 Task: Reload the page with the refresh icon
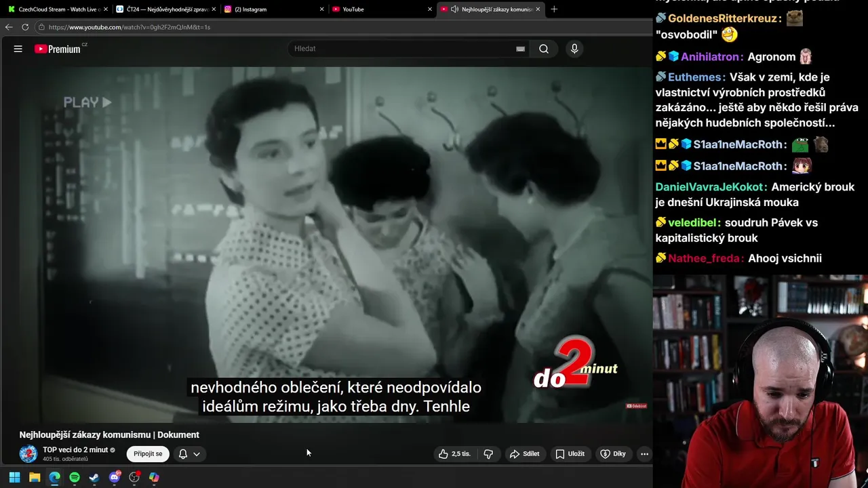[x=25, y=27]
